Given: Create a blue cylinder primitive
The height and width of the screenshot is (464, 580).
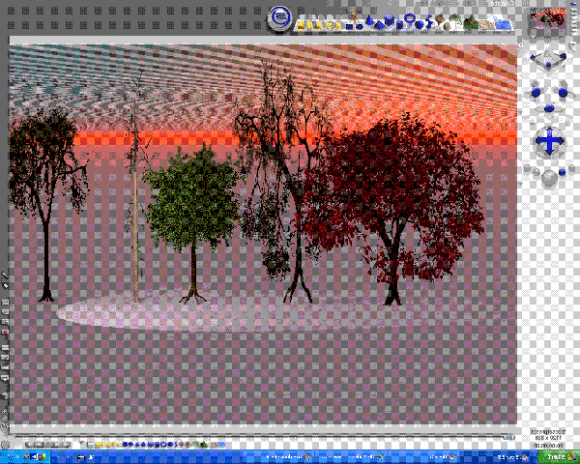Looking at the screenshot, I should click(x=399, y=25).
